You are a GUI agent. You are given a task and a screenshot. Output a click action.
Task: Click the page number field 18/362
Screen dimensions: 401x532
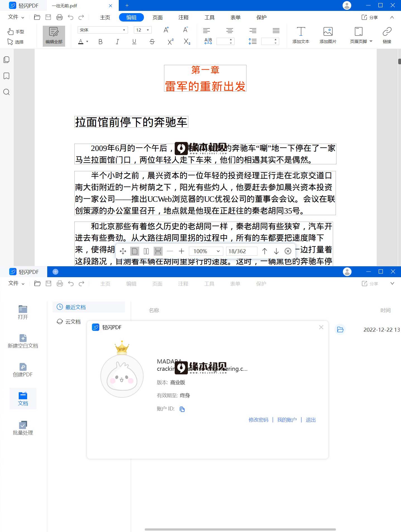(x=241, y=251)
